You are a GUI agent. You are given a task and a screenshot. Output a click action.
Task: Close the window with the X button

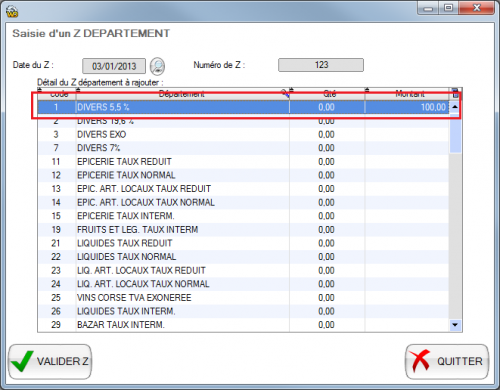pyautogui.click(x=477, y=8)
